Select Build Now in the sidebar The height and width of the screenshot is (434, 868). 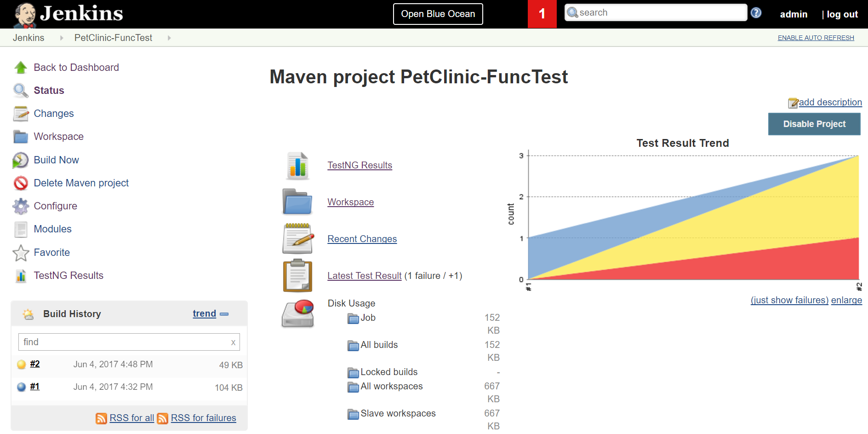coord(57,160)
